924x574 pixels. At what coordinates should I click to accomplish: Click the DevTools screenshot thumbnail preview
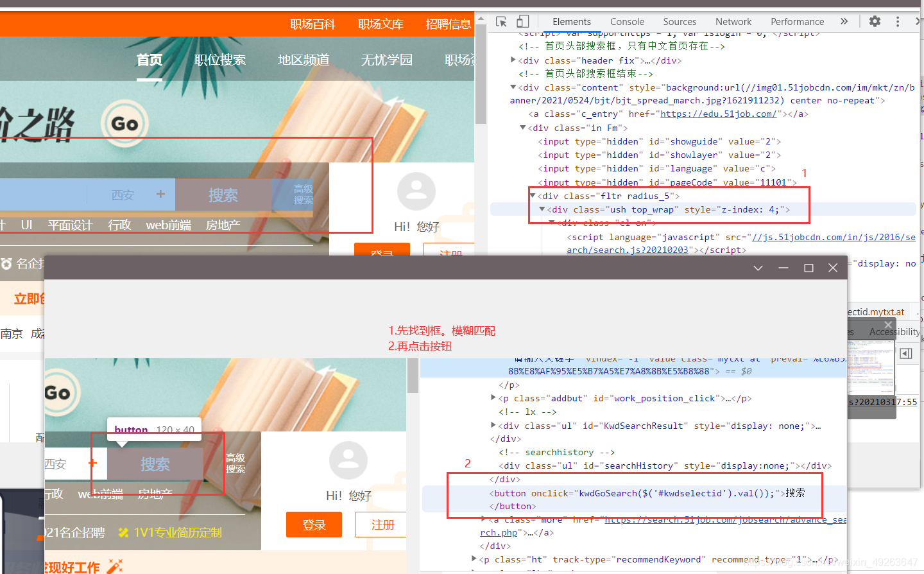pyautogui.click(x=870, y=368)
